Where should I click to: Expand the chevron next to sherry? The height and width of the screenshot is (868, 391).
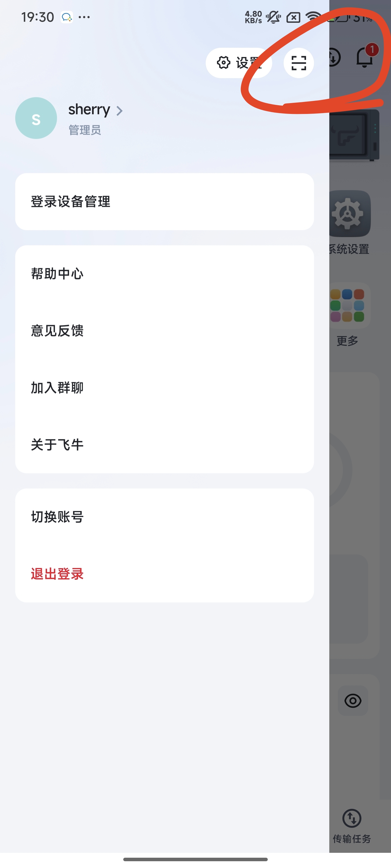click(x=119, y=110)
